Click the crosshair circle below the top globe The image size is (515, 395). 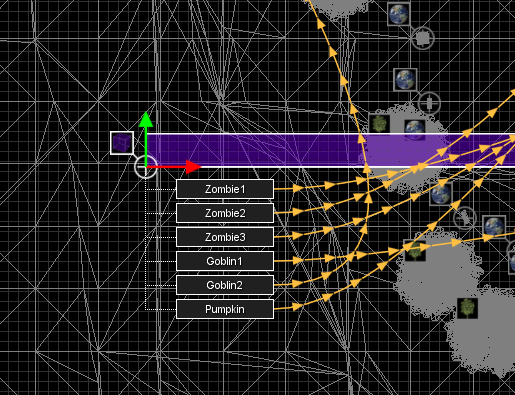coord(423,38)
